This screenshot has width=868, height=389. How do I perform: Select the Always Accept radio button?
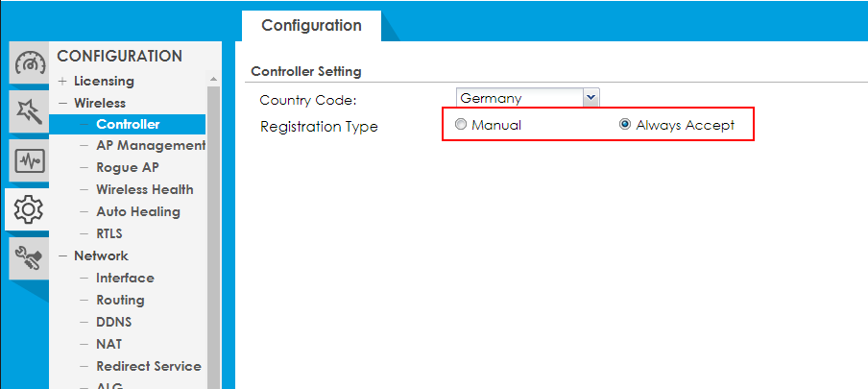coord(626,125)
